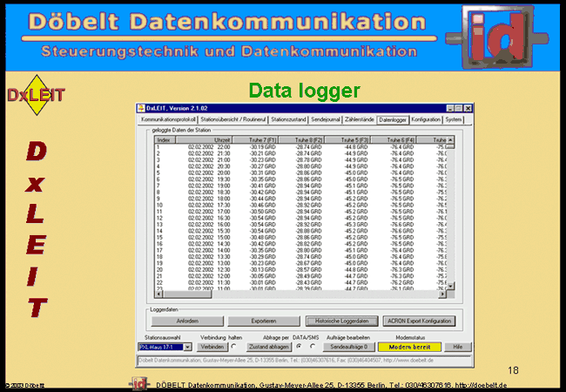Open the Stationszustand tab

pyautogui.click(x=288, y=119)
